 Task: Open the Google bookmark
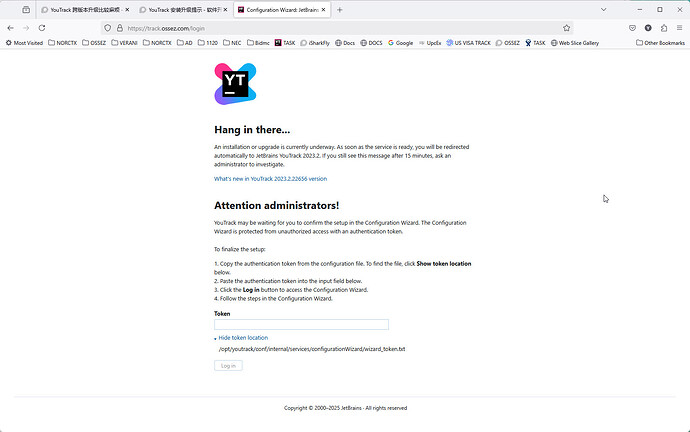400,43
